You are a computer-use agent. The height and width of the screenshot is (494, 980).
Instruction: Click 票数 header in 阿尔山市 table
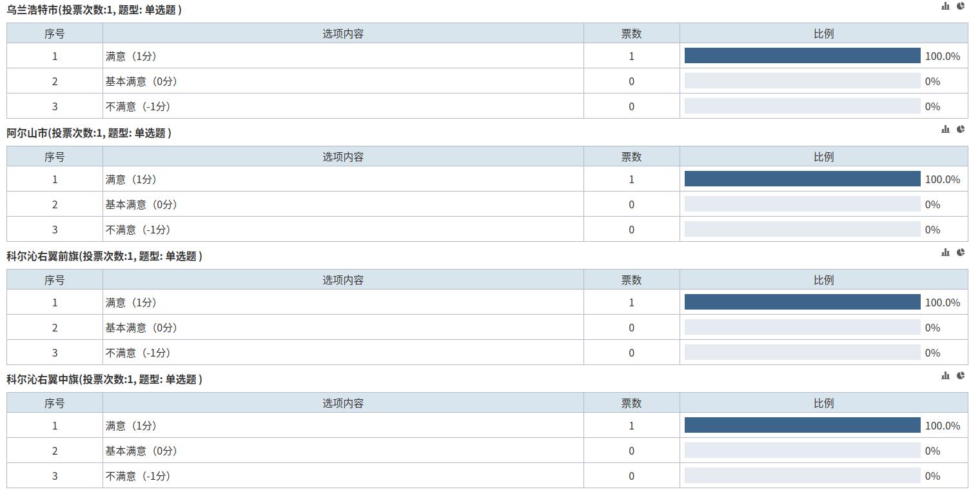pyautogui.click(x=631, y=157)
